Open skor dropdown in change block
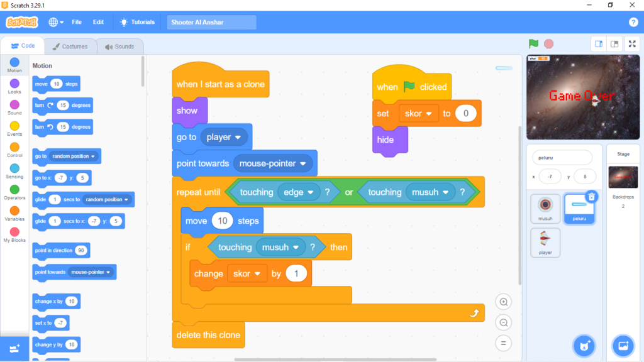Viewport: 644px width, 362px height. [x=247, y=273]
